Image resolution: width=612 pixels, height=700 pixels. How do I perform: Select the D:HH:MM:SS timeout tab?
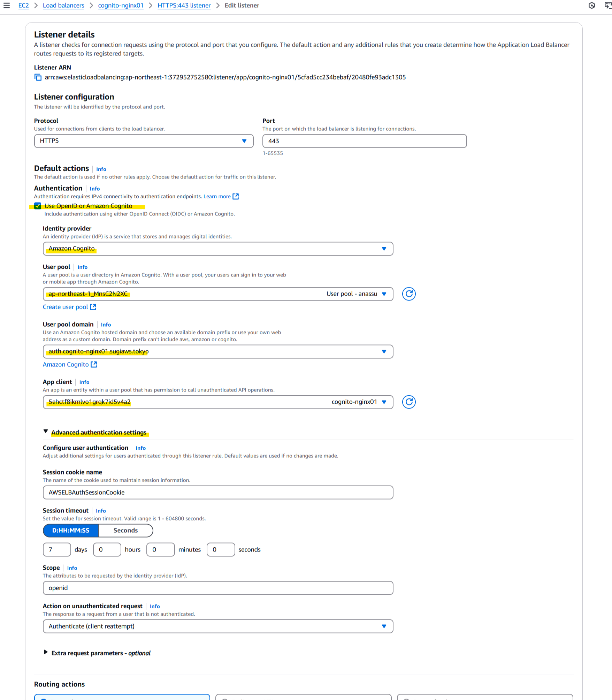click(70, 530)
